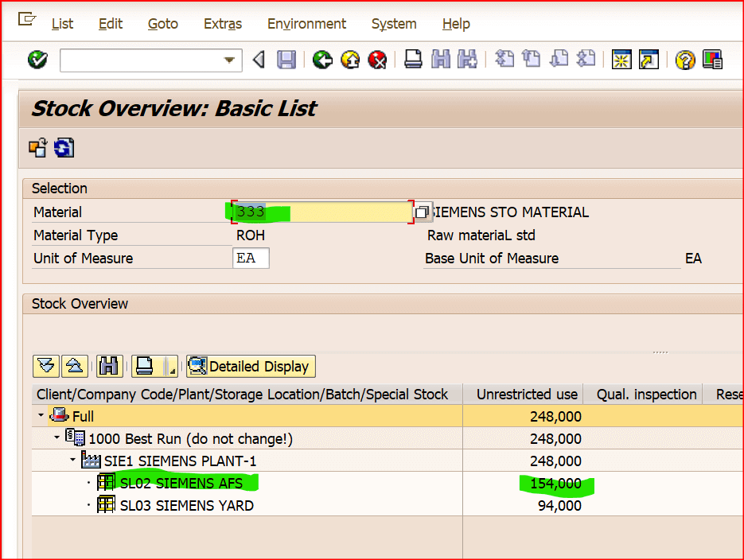Click the Find binoculars icon in standard toolbar
The height and width of the screenshot is (560, 744).
coord(441,60)
